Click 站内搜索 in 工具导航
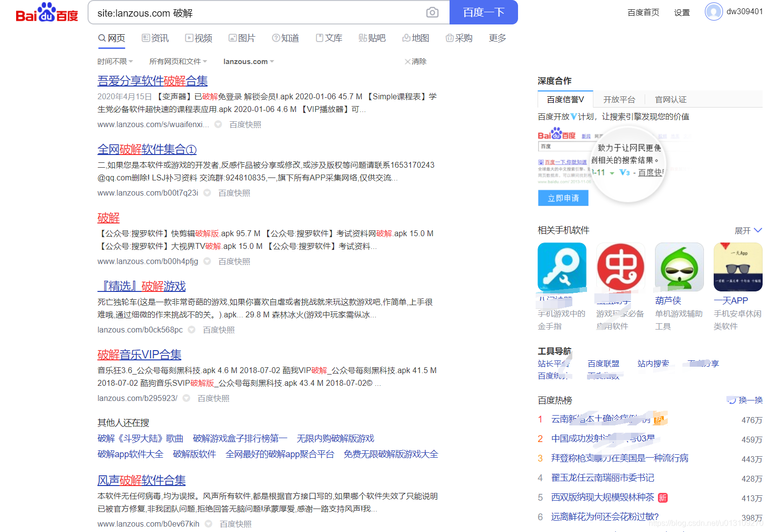The image size is (768, 532). coord(653,363)
